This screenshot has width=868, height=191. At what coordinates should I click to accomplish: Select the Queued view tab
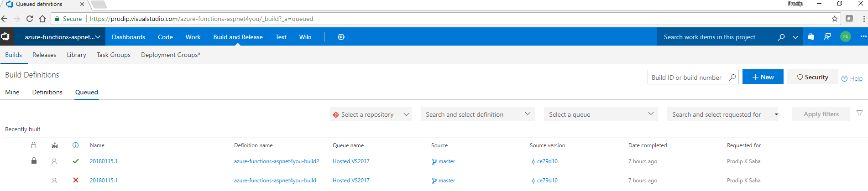point(87,92)
